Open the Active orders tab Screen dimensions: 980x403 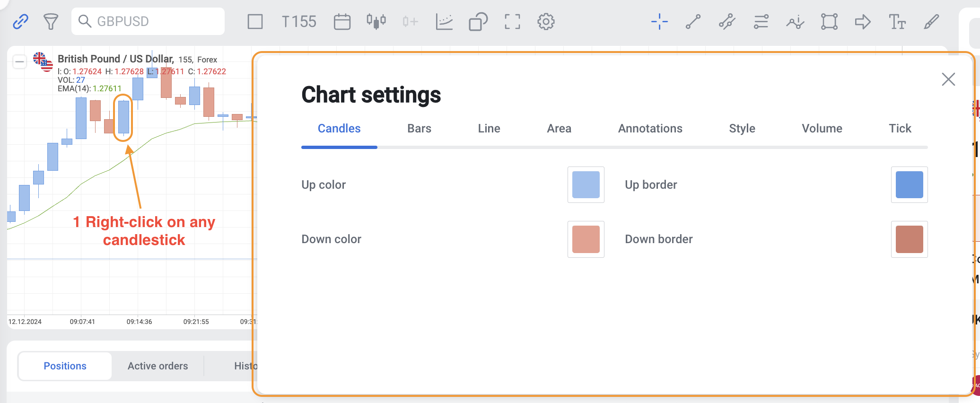click(x=157, y=366)
